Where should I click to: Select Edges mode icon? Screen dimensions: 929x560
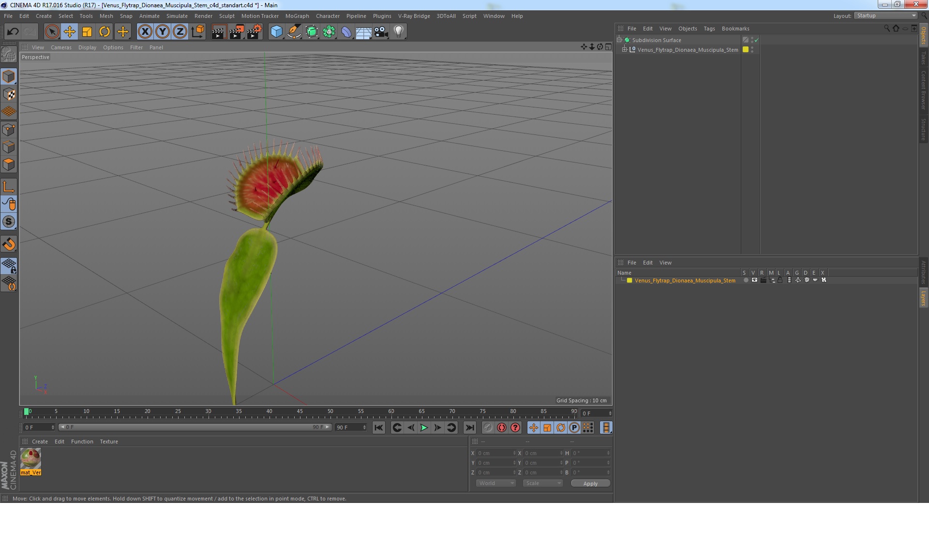[9, 147]
